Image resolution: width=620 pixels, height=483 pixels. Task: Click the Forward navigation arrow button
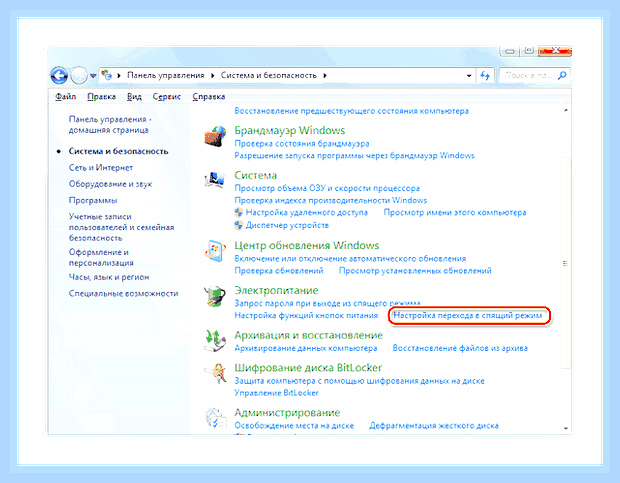(x=79, y=75)
